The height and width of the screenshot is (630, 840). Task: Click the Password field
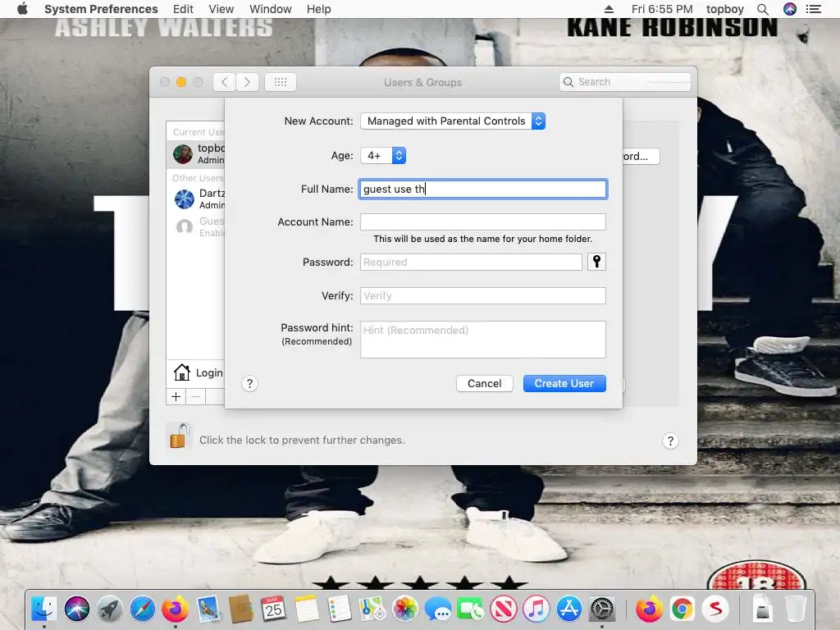[x=471, y=262]
